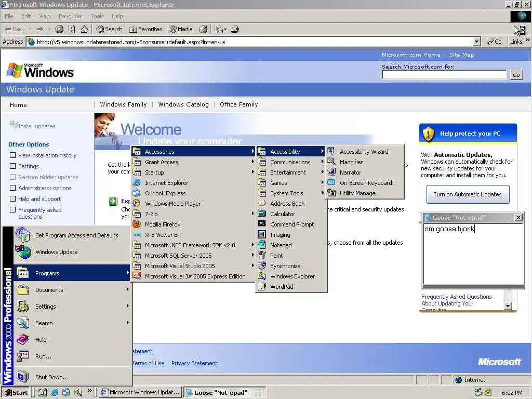Click checkbox icon beside Help and support

tap(12, 199)
